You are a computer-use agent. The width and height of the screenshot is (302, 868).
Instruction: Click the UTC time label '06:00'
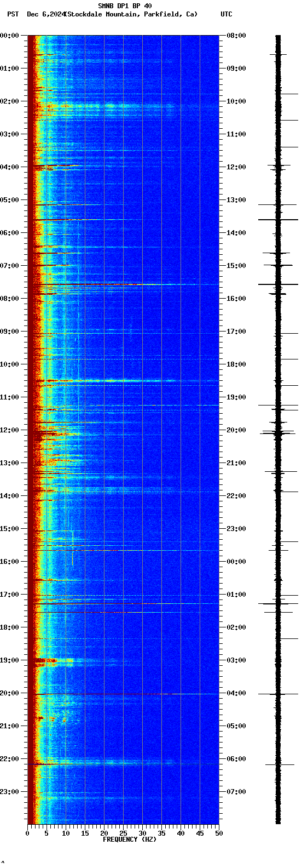(x=236, y=759)
